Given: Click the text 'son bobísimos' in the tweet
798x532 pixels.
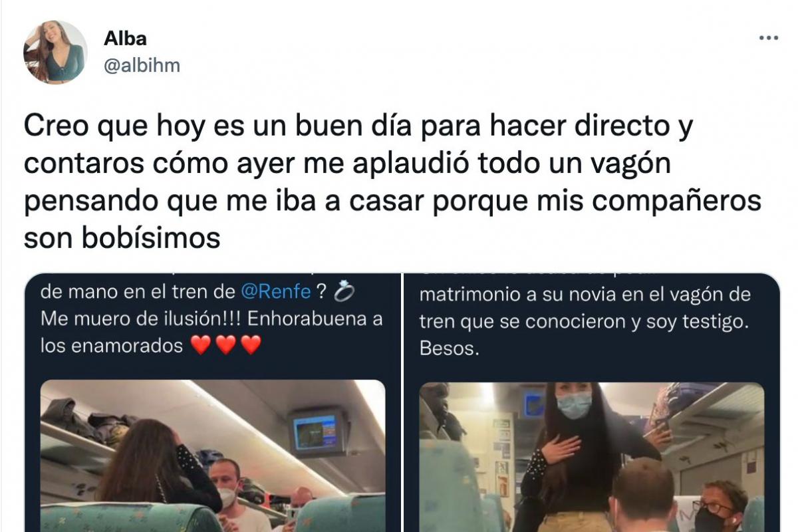Looking at the screenshot, I should coord(122,237).
